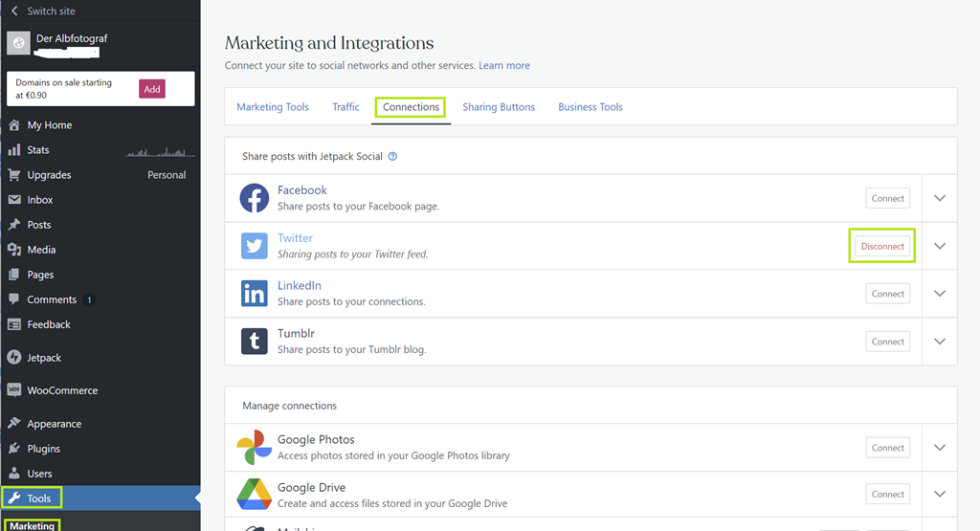The width and height of the screenshot is (980, 531).
Task: Expand the Facebook connection details
Action: click(939, 198)
